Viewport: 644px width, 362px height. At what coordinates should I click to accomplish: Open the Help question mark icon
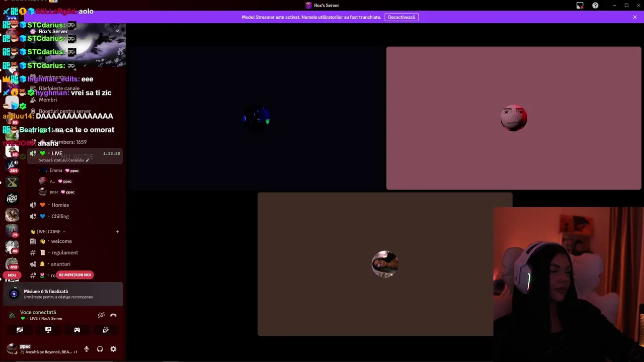click(595, 6)
